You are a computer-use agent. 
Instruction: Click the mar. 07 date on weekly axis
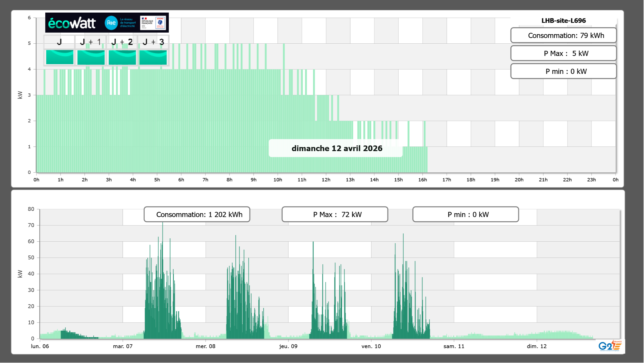(x=123, y=346)
